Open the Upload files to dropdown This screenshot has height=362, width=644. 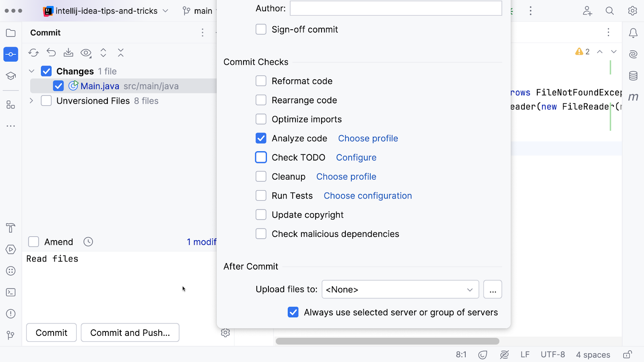(x=400, y=290)
